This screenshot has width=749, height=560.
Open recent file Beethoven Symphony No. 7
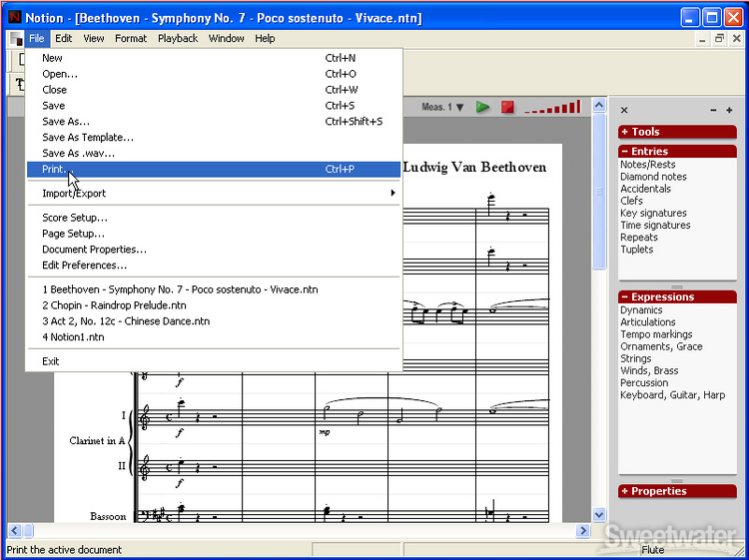214,289
